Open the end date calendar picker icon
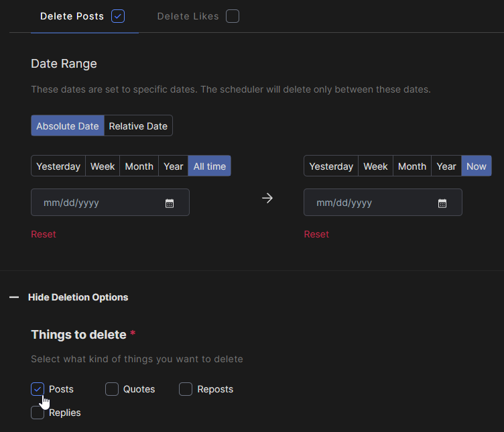Screen dimensions: 504x432 (x=442, y=203)
